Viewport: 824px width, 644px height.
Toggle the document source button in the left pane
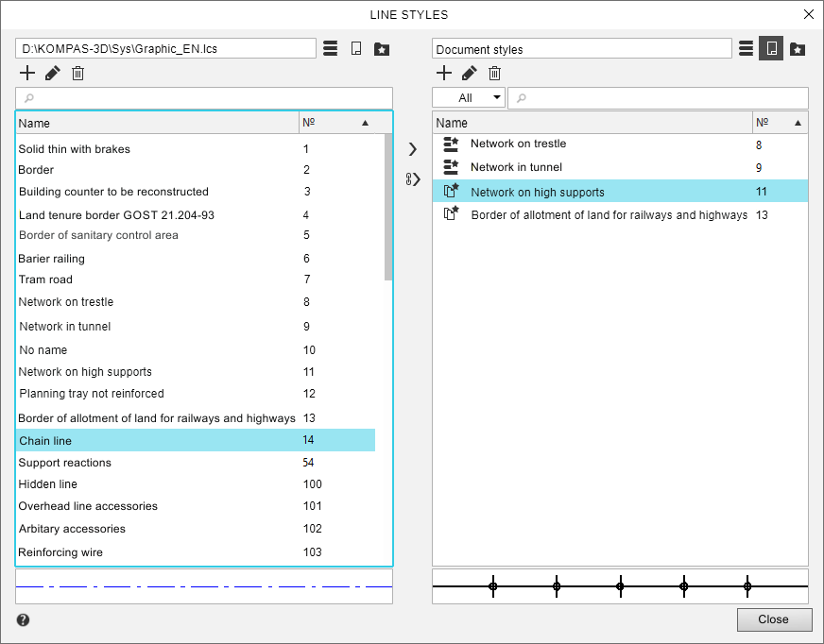356,49
